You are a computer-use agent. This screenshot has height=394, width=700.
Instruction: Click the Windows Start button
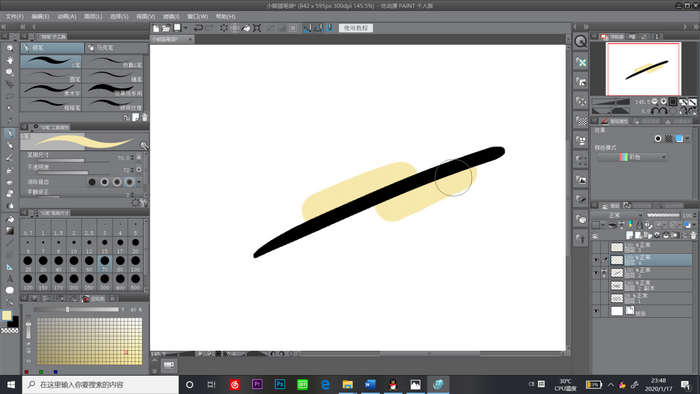11,385
